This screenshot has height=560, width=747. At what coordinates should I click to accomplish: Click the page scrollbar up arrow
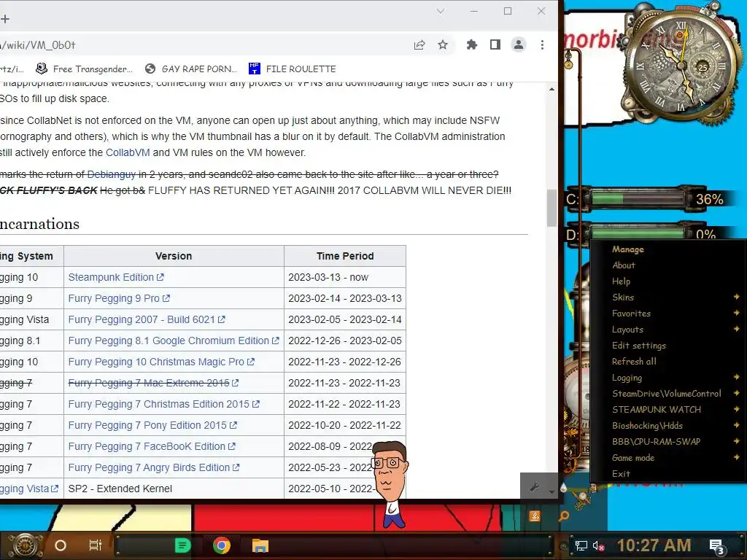pyautogui.click(x=551, y=89)
